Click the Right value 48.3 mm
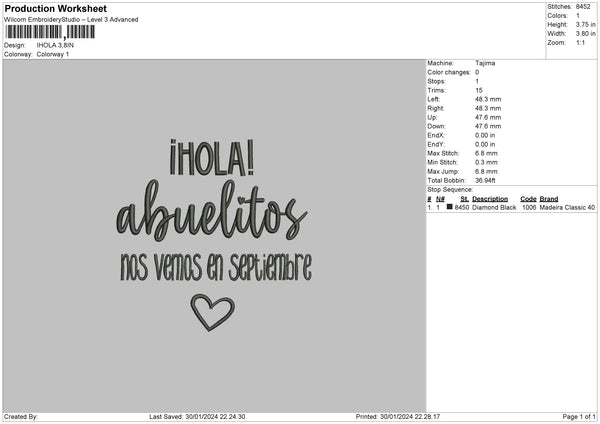The height and width of the screenshot is (424, 600). click(488, 108)
